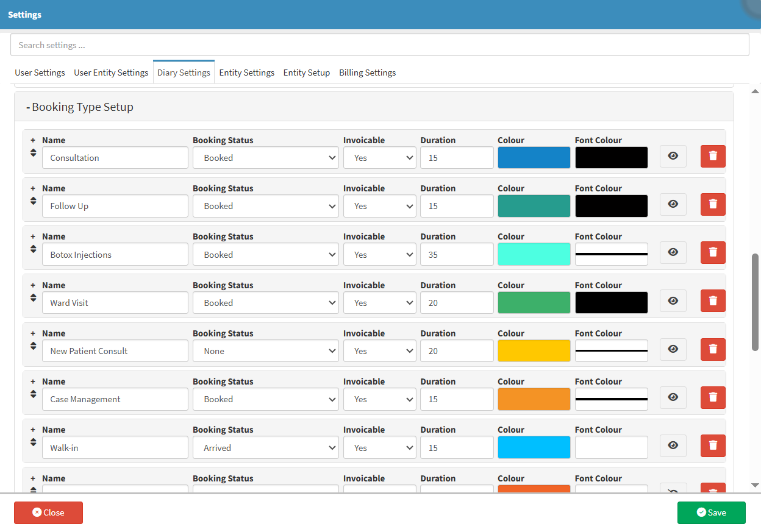Click the plus icon above Consultation row
Image resolution: width=761 pixels, height=532 pixels.
coord(33,140)
